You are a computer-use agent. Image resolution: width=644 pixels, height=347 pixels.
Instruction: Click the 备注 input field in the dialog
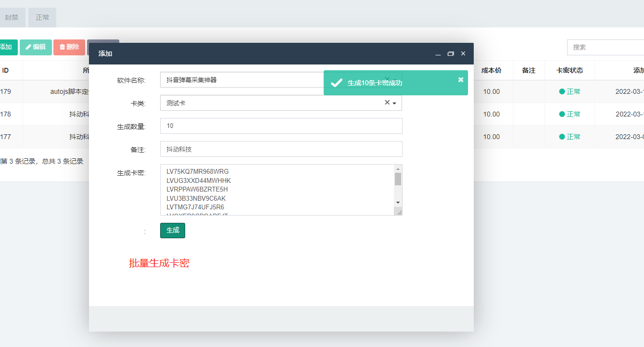pyautogui.click(x=281, y=149)
